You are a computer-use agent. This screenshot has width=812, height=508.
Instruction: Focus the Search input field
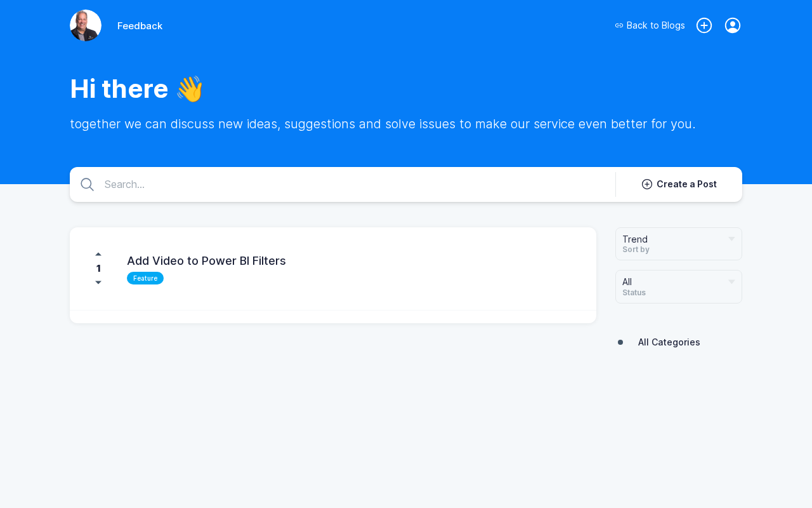pos(355,185)
